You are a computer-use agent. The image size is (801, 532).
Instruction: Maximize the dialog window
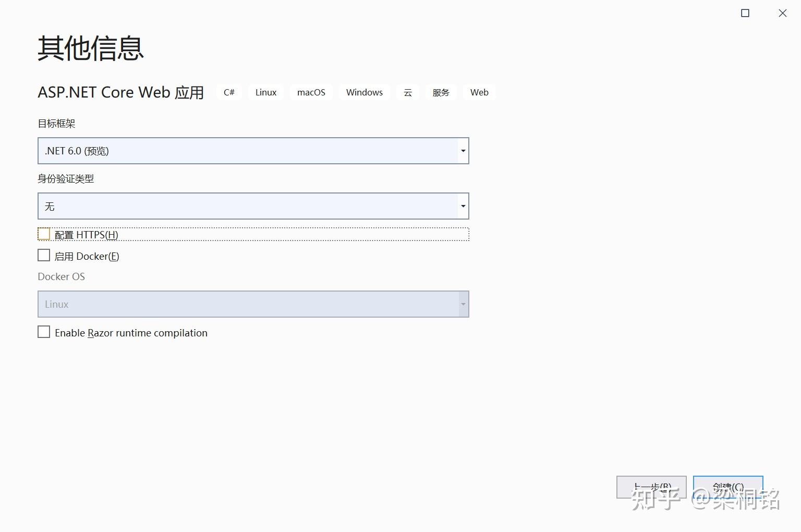[745, 13]
